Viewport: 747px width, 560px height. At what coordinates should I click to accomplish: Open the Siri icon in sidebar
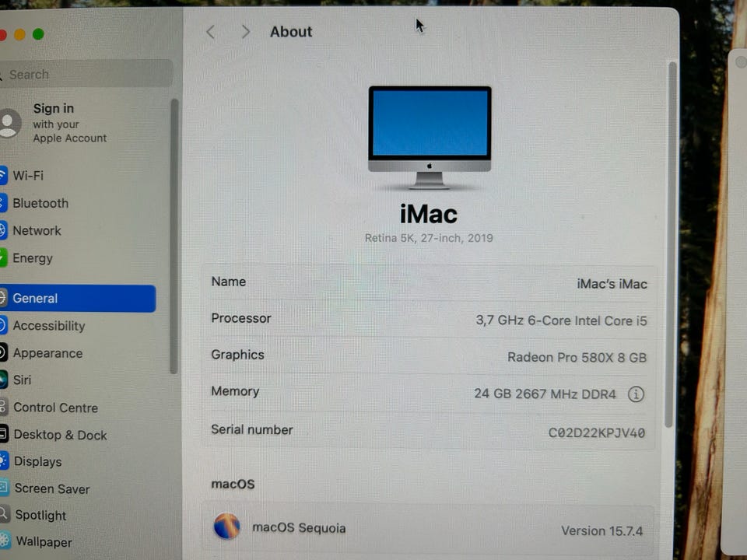coord(3,380)
